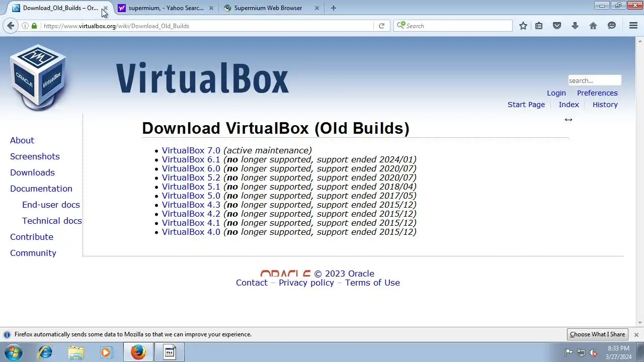Bookmark this page with the star icon
Screen dimensions: 644x362
(523, 26)
